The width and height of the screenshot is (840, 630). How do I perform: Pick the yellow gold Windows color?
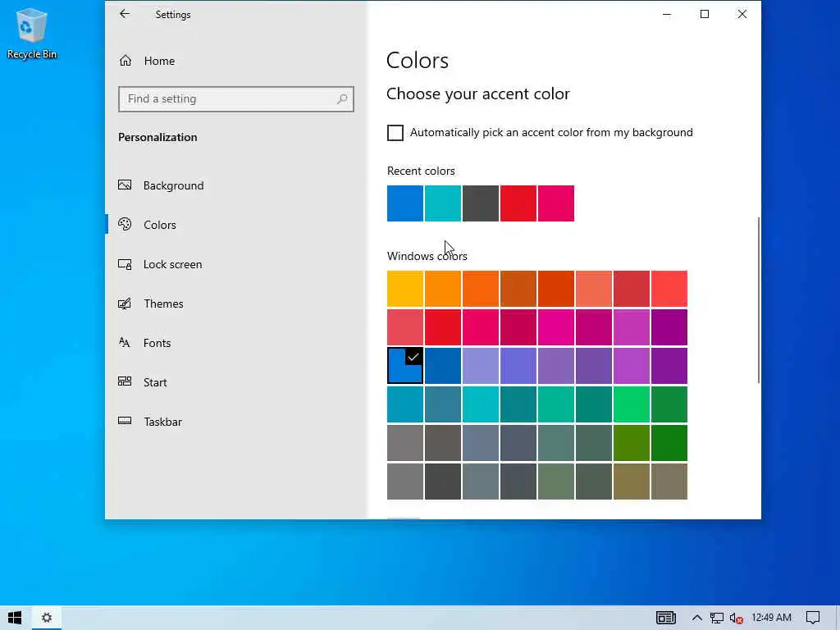pos(405,289)
